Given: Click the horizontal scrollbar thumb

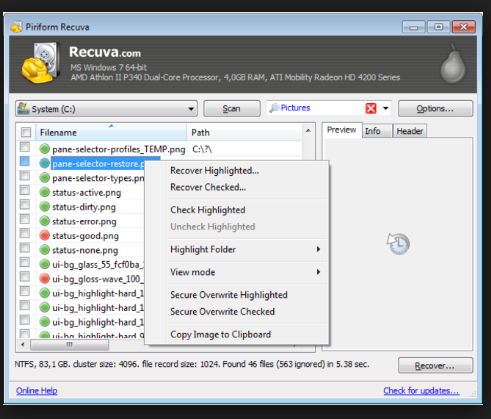Looking at the screenshot, I should 69,345.
